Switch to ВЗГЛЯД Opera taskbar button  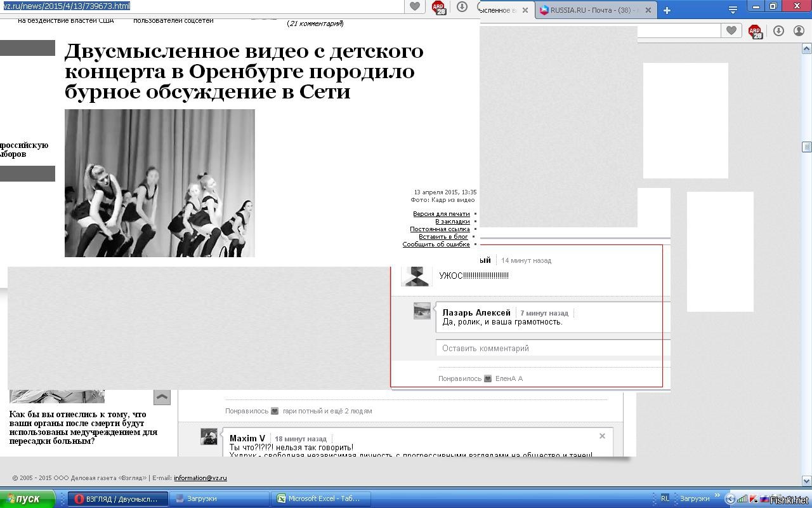118,499
